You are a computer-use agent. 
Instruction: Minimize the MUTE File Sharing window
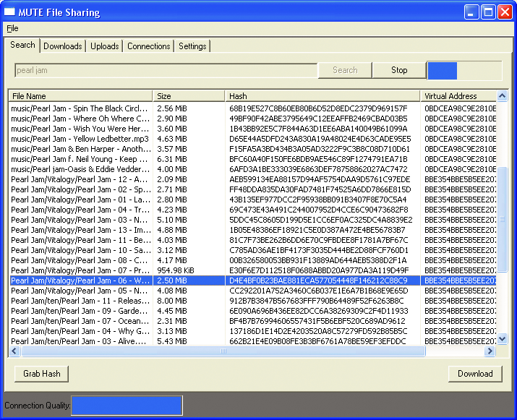pos(471,12)
